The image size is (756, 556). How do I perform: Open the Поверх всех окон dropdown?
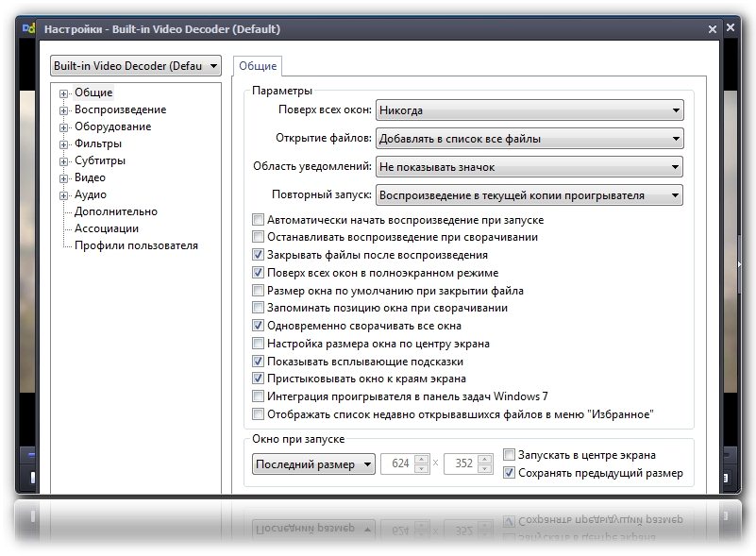coord(529,110)
